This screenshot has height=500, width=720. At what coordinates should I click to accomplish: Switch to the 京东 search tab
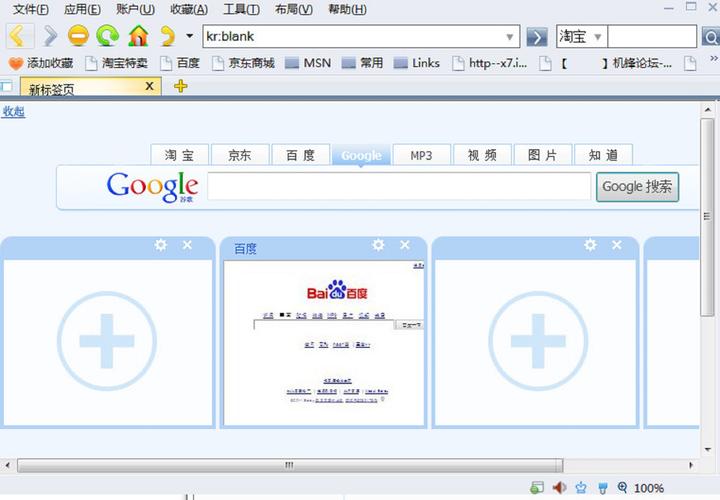tap(240, 155)
